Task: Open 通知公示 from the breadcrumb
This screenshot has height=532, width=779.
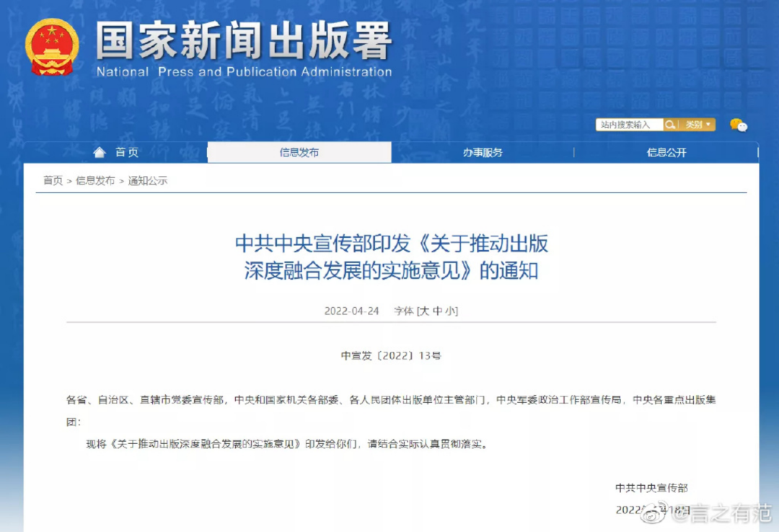Action: pyautogui.click(x=148, y=181)
